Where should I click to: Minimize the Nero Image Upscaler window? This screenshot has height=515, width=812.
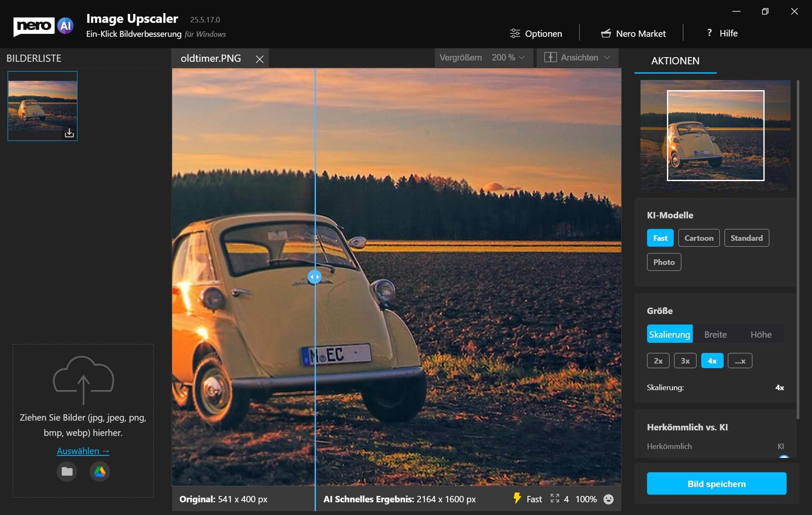click(736, 11)
